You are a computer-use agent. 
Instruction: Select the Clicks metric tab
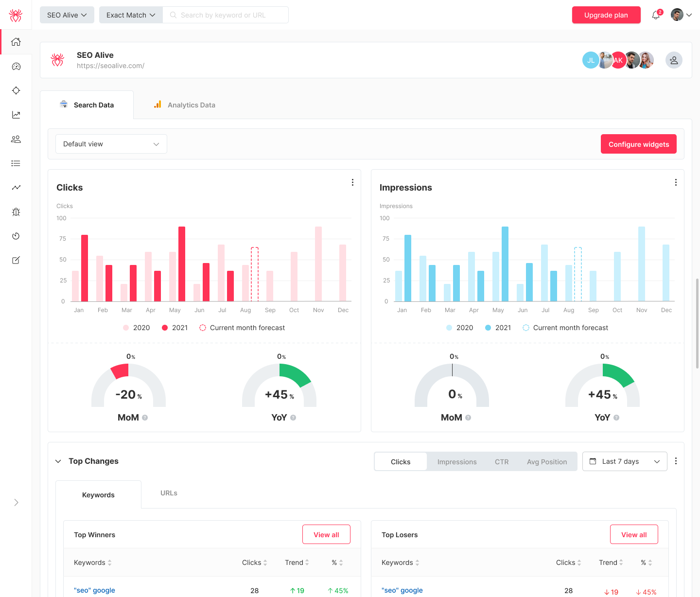tap(401, 462)
